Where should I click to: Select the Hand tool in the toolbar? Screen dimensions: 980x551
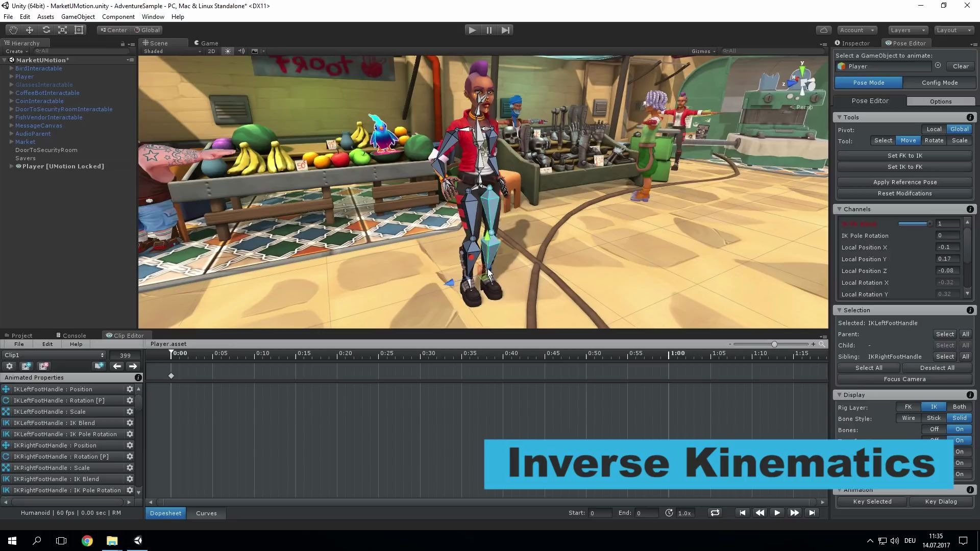click(x=13, y=30)
